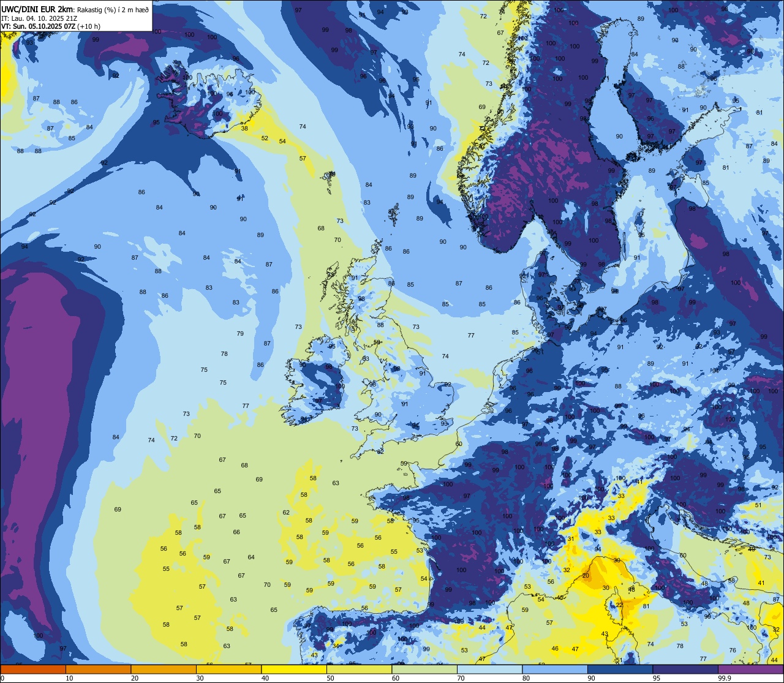The width and height of the screenshot is (784, 683).
Task: Click the humidity value 66 over the Atlantic
Action: [236, 532]
